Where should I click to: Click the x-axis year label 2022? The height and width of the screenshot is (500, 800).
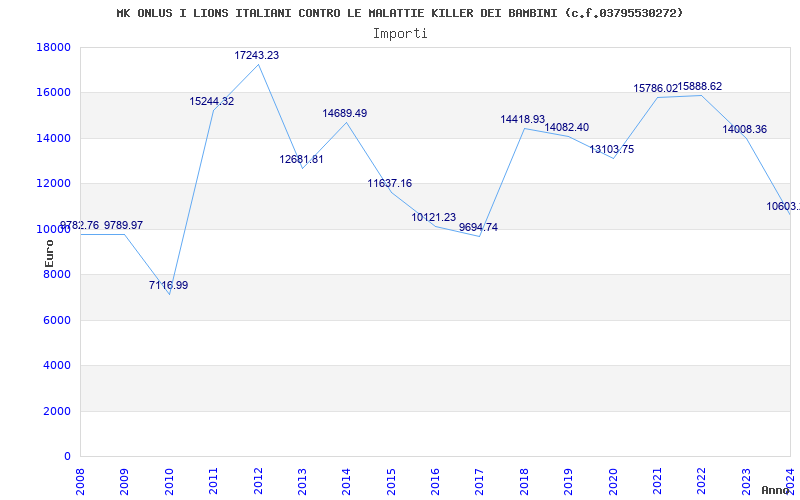pos(702,481)
